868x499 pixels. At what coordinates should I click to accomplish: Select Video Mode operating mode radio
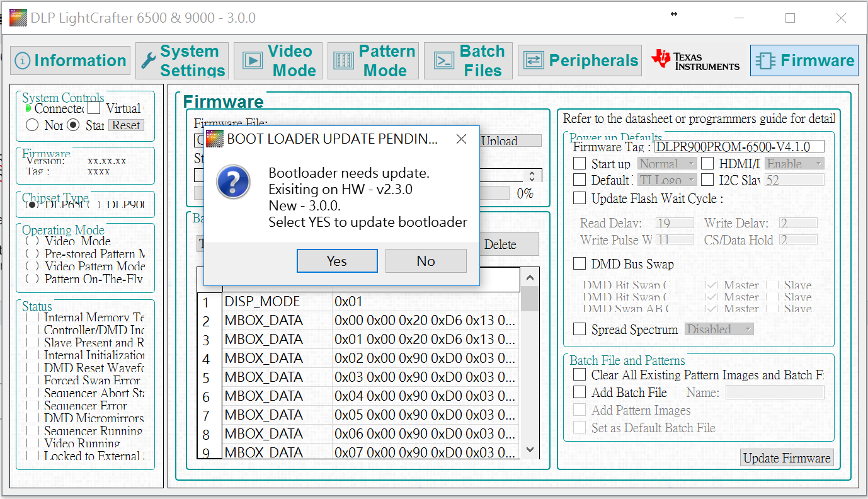(x=32, y=241)
